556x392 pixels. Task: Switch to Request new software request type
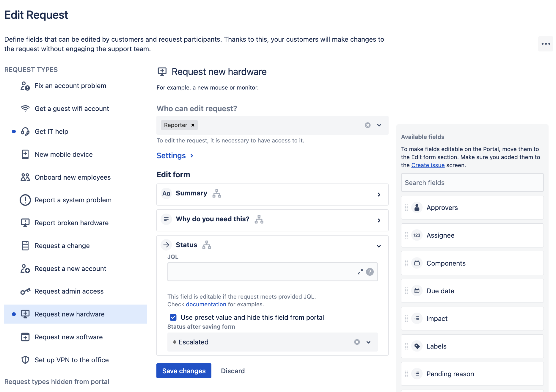[x=68, y=337]
